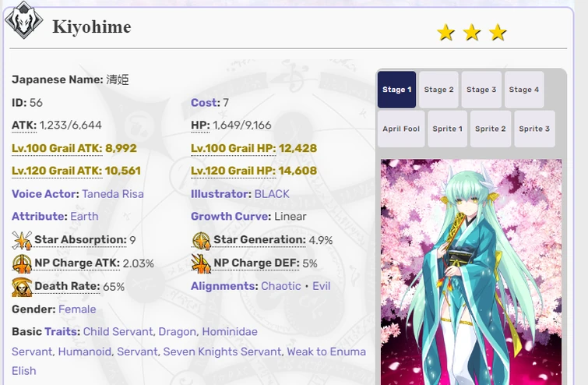Click the Death Rate label text

click(x=67, y=286)
